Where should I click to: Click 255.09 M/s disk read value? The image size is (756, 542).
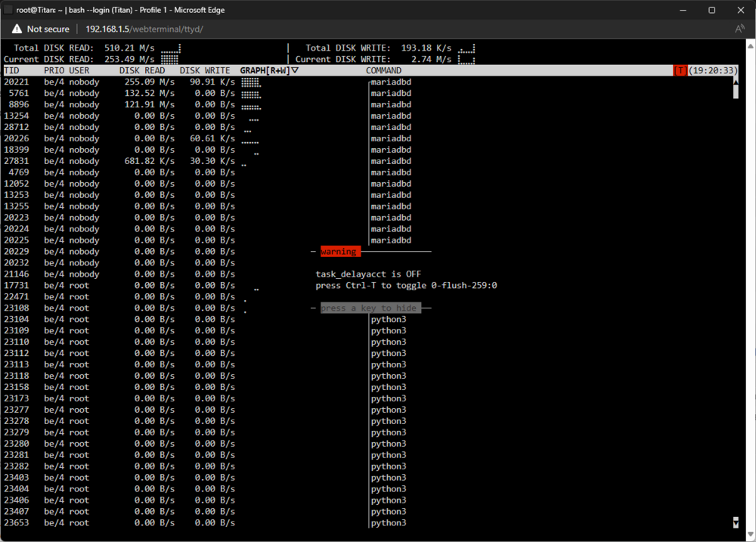(150, 82)
